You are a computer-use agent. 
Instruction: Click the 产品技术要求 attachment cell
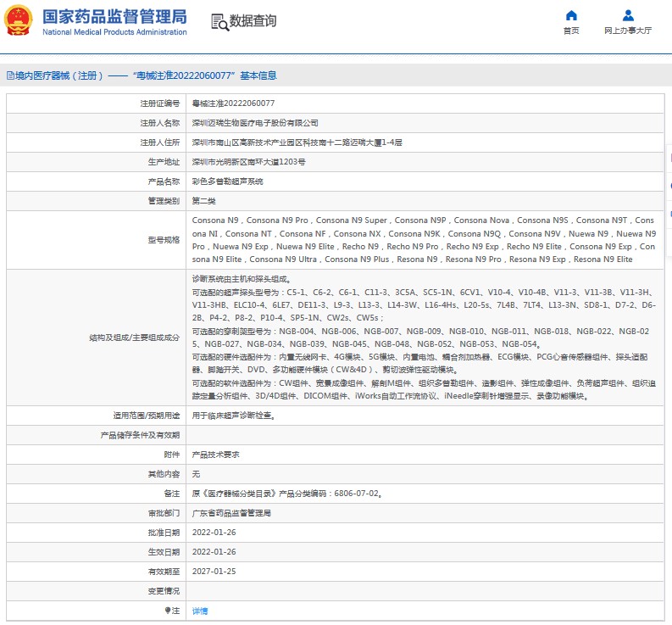tap(216, 455)
